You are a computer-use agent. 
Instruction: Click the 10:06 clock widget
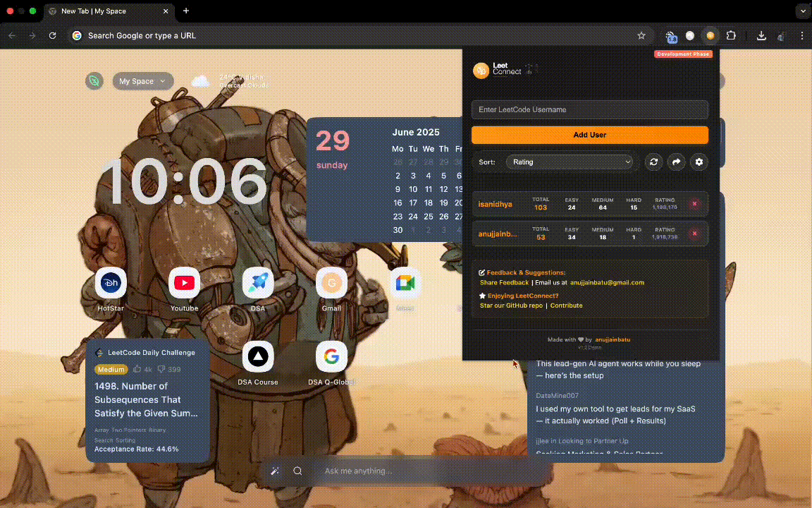click(x=185, y=183)
